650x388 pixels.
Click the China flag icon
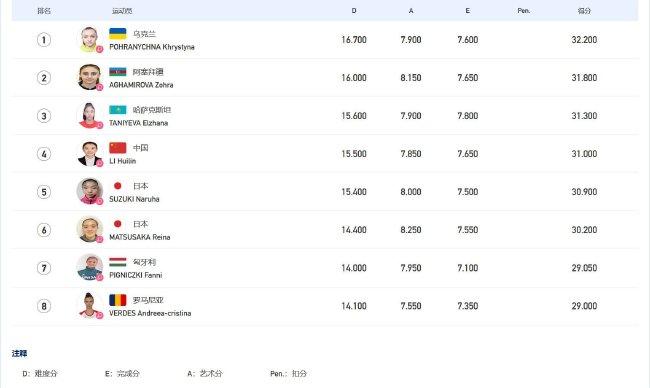pos(118,148)
